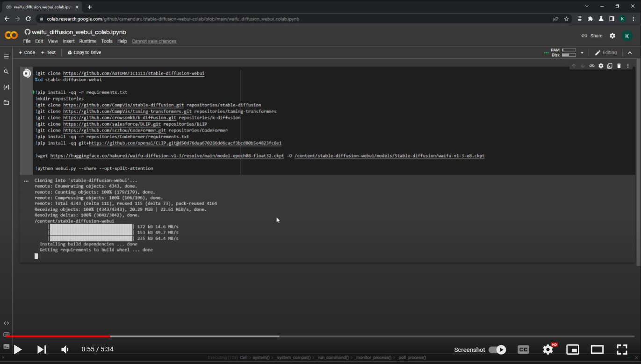Screen dimensions: 641x364
Task: Click the Share button
Action: [x=592, y=36]
